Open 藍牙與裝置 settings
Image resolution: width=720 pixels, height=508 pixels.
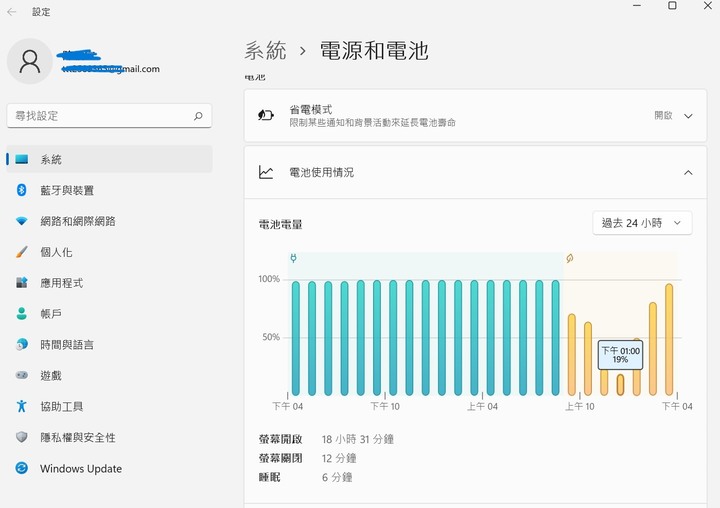click(x=109, y=190)
